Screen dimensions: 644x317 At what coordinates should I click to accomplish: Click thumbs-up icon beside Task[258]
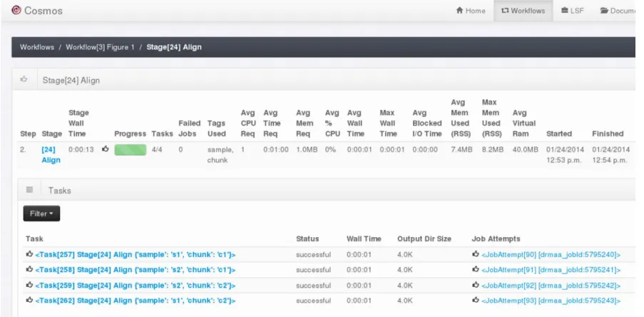(x=29, y=269)
